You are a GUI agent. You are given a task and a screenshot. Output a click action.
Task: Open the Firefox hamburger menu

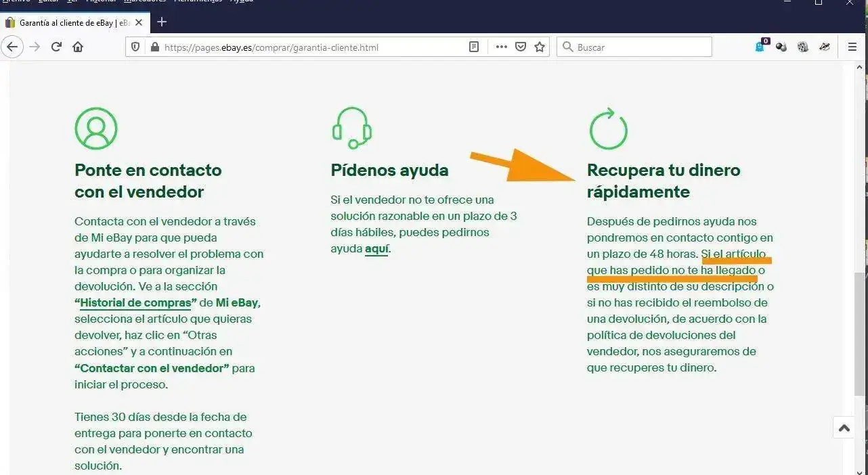click(x=852, y=47)
